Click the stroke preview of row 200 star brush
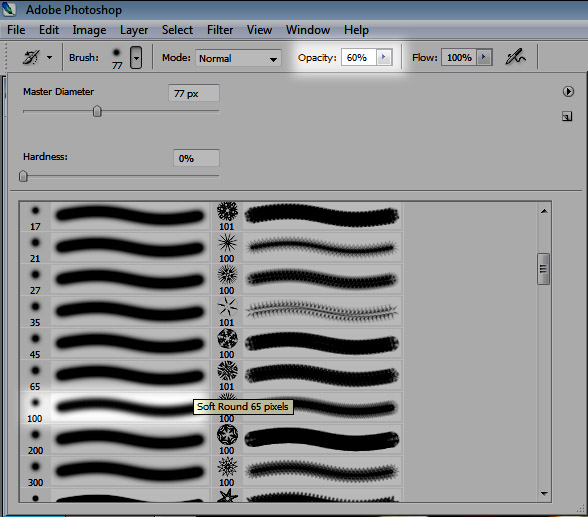This screenshot has height=517, width=588. pyautogui.click(x=322, y=440)
